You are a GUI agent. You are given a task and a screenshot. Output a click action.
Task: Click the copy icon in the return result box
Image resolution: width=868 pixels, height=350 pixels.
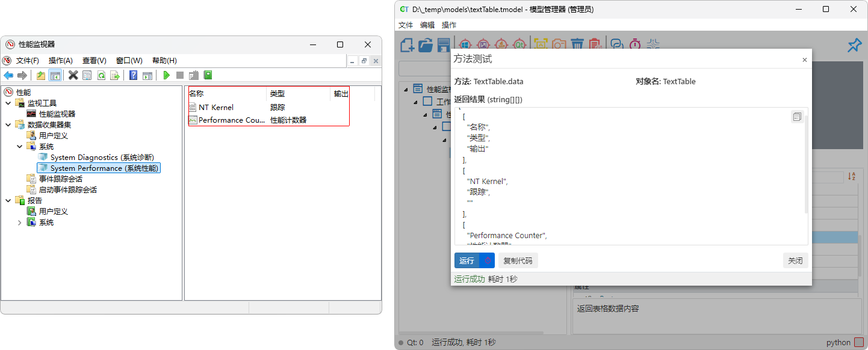click(x=797, y=117)
